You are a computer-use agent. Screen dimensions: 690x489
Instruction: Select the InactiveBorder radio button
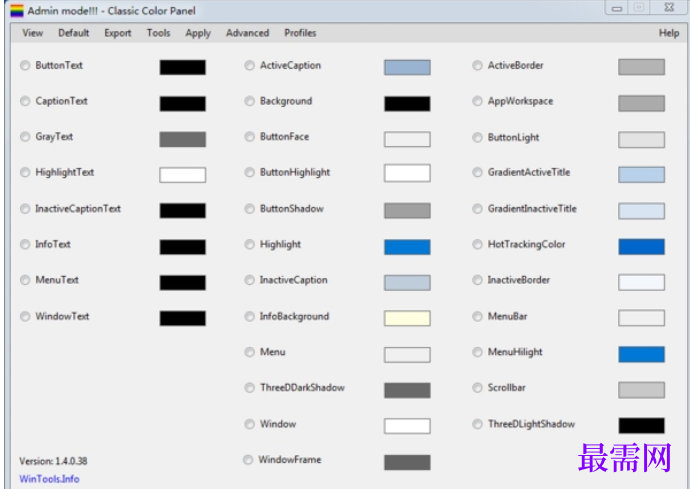coord(477,280)
